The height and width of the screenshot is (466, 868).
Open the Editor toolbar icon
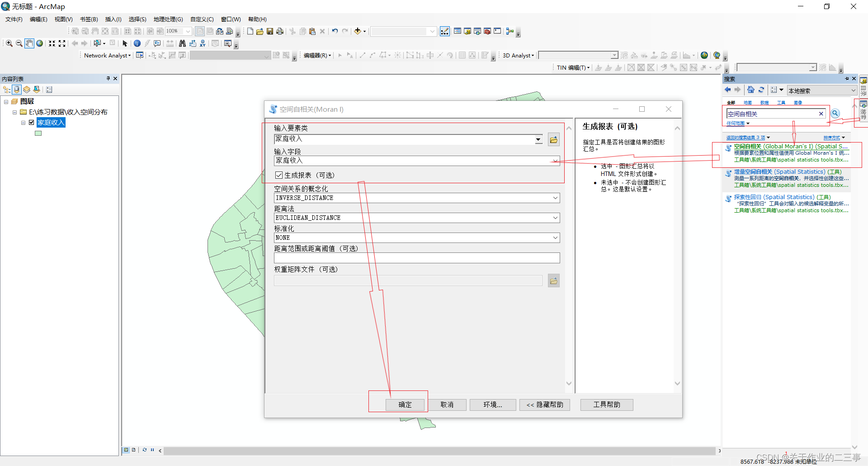[x=445, y=31]
